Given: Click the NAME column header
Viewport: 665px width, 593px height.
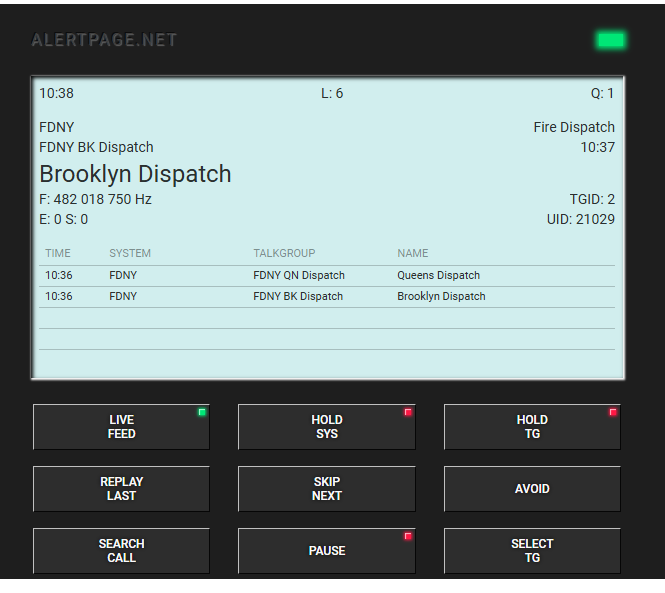Looking at the screenshot, I should click(x=413, y=253).
